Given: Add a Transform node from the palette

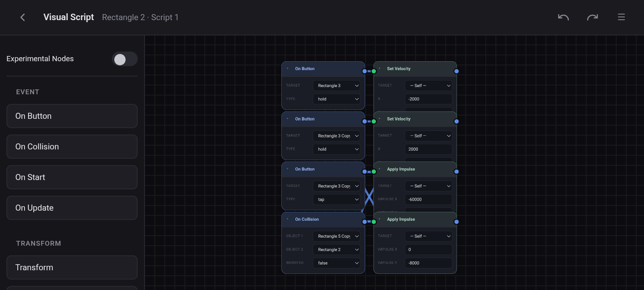Looking at the screenshot, I should pyautogui.click(x=72, y=267).
